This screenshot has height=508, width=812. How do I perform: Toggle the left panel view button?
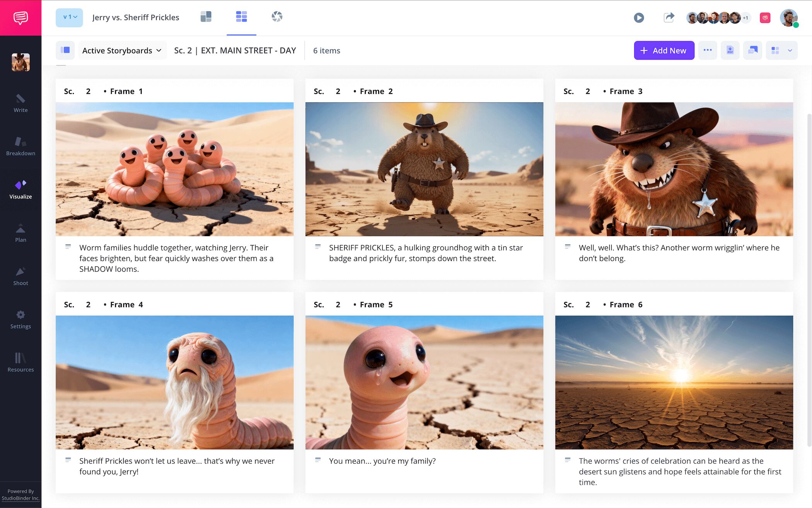(65, 50)
